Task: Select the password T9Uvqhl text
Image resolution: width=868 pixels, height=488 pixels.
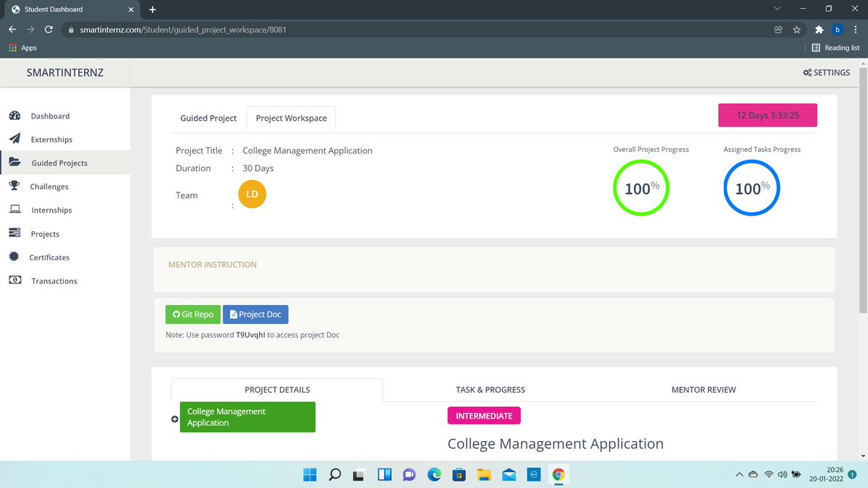Action: click(x=251, y=335)
